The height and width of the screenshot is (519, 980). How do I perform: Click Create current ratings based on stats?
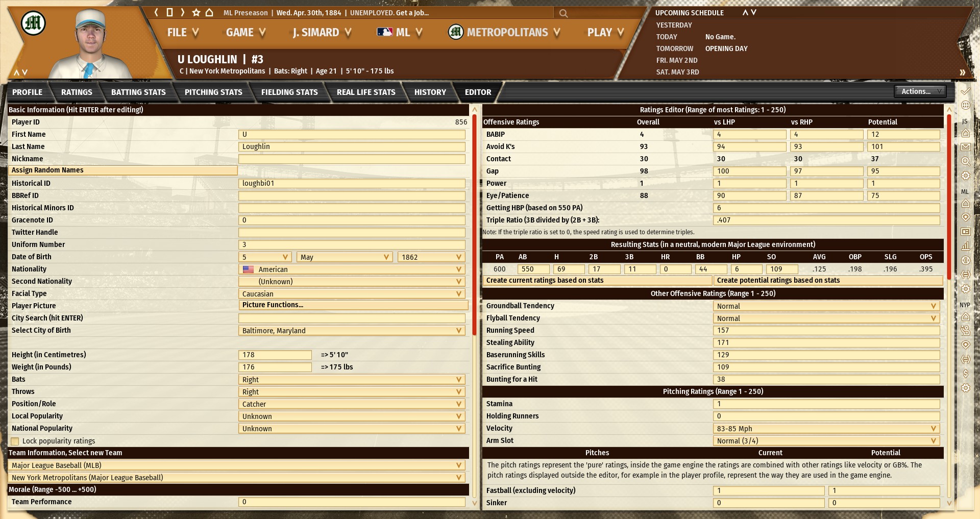point(597,281)
